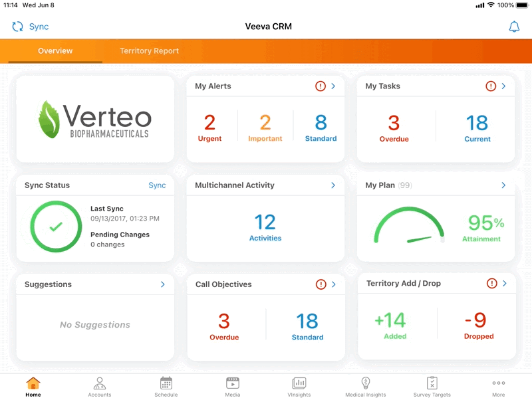Click the My Alerts warning icon
Viewport: 532px width, 398px height.
[321, 86]
